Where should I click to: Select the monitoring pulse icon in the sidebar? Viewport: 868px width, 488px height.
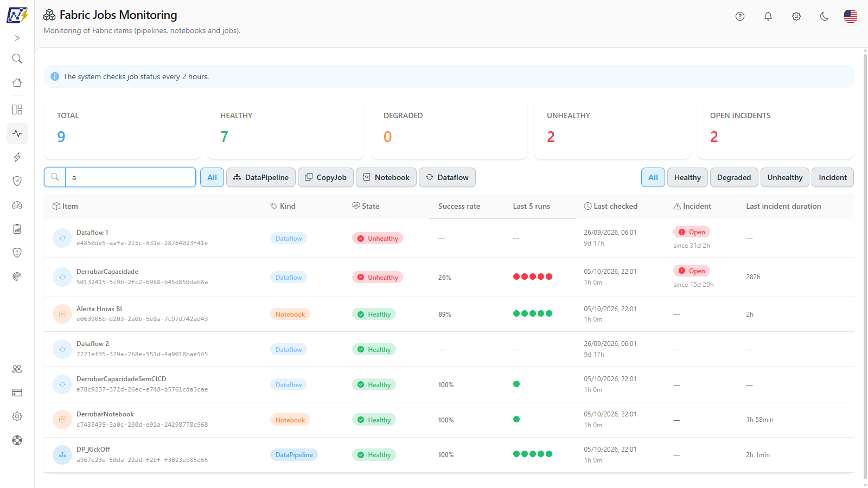(x=17, y=133)
